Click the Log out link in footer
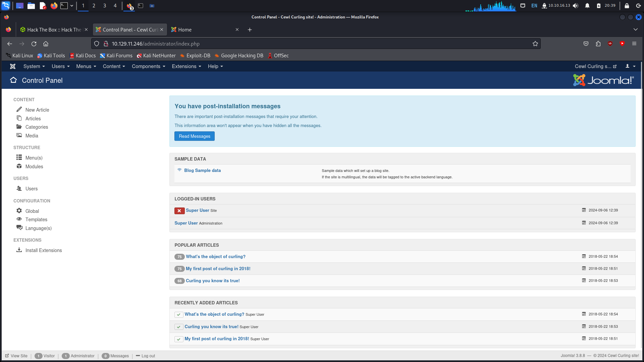 pos(146,356)
